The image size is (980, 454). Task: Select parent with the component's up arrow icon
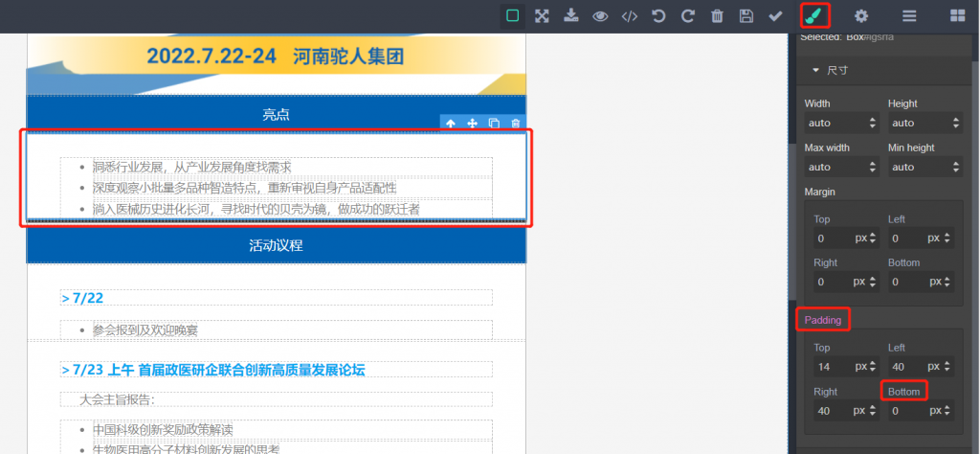450,124
